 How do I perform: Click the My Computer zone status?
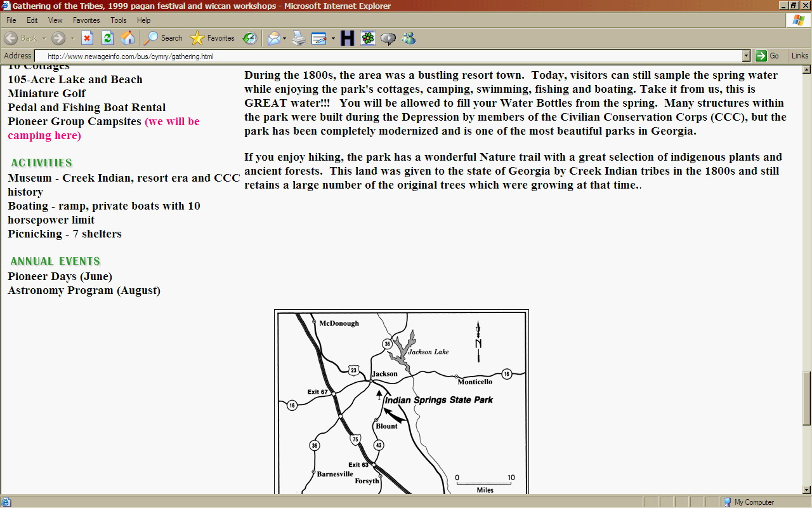point(749,502)
